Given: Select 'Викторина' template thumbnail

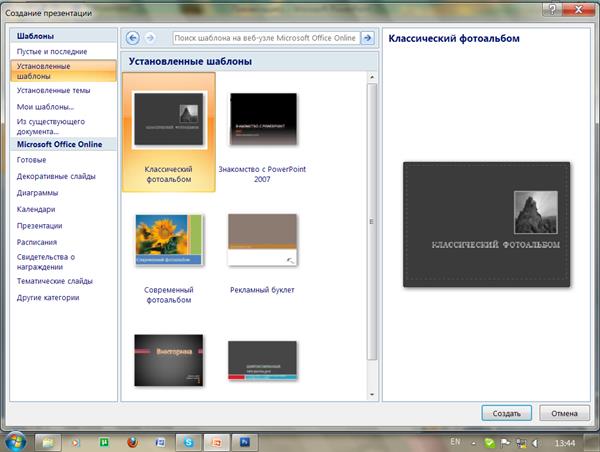Looking at the screenshot, I should click(169, 360).
